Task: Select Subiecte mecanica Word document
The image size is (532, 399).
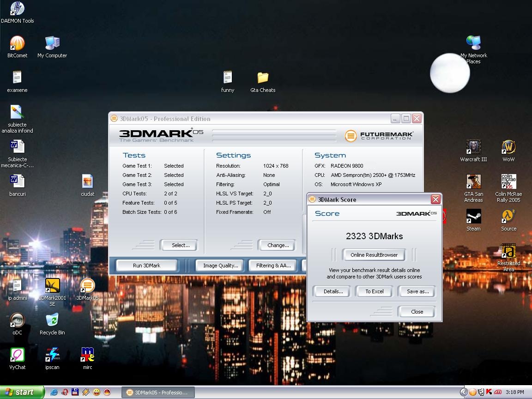Action: click(17, 154)
